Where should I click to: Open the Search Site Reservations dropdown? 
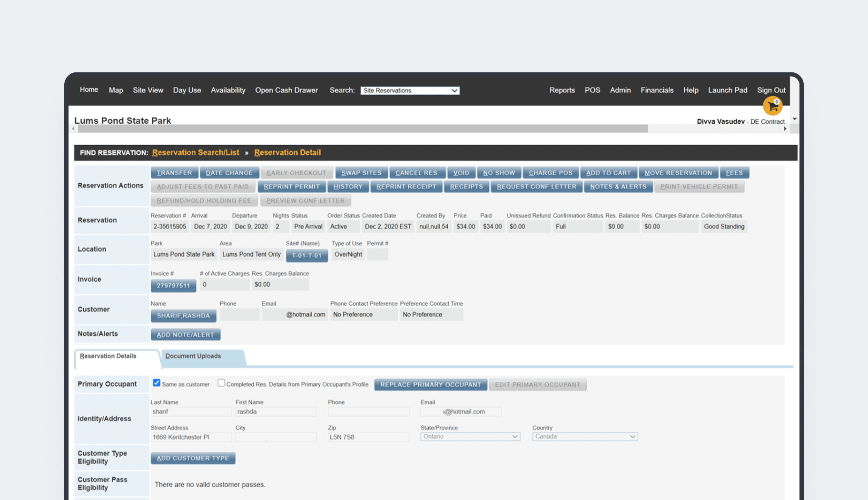coord(410,90)
